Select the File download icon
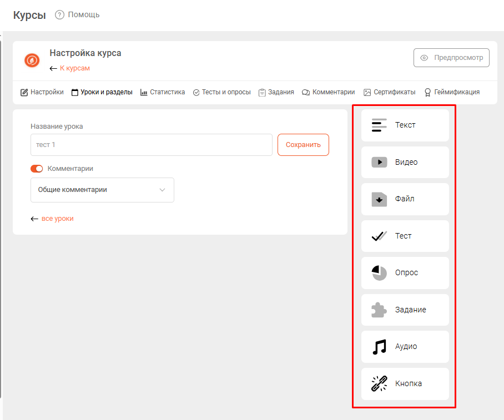The image size is (504, 420). click(x=379, y=199)
